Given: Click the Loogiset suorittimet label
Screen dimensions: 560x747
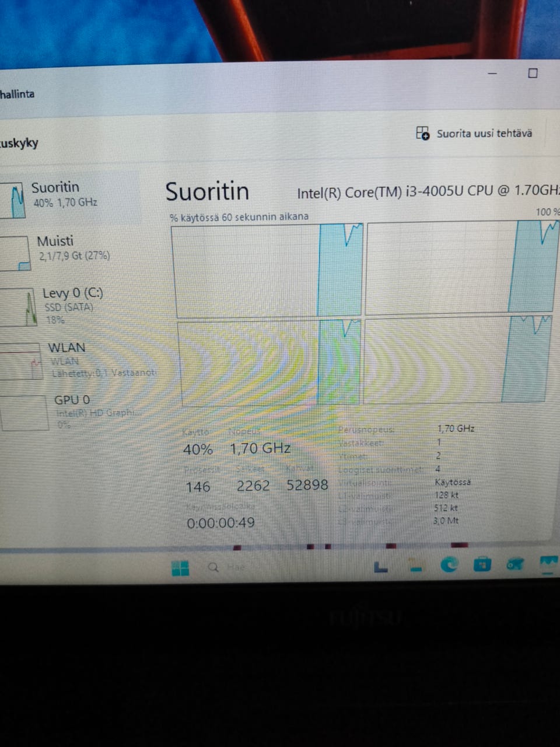Looking at the screenshot, I should coord(380,470).
